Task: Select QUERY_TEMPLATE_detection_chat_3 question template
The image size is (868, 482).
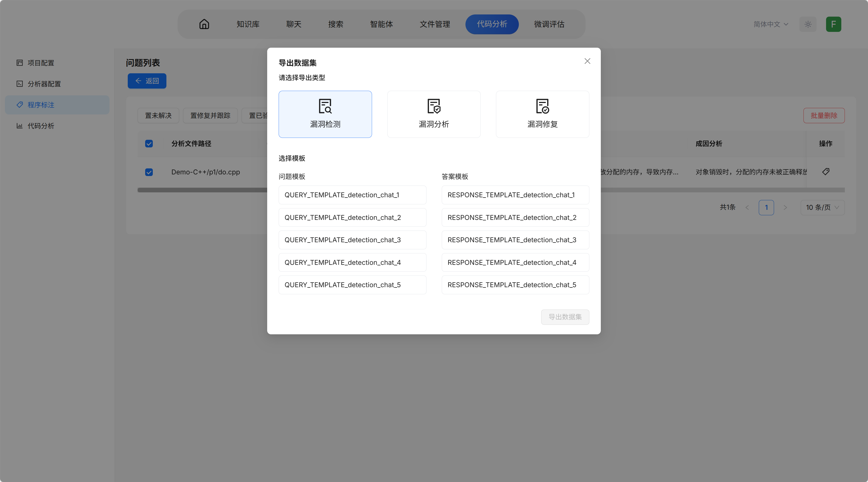Action: 352,240
